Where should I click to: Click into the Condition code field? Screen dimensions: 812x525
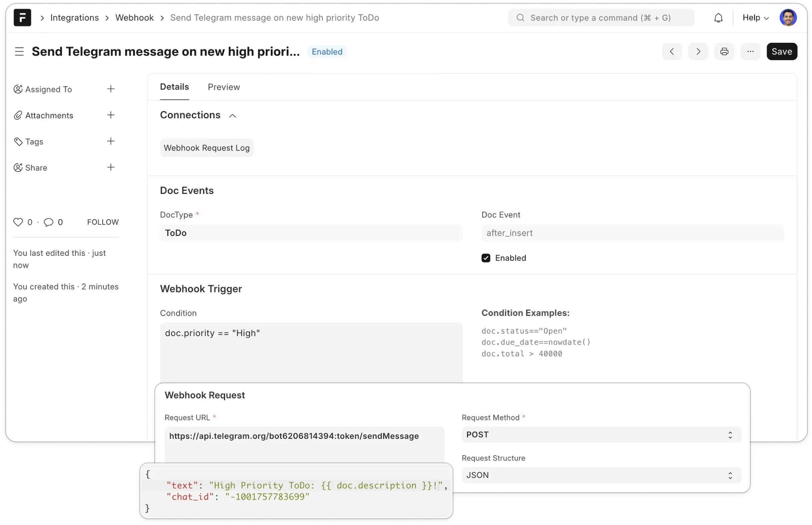click(x=311, y=352)
